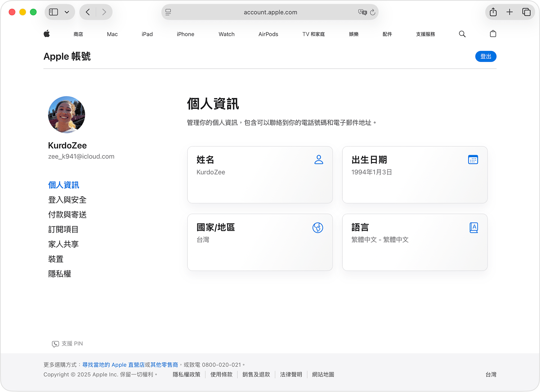Open search with the magnifier icon
The width and height of the screenshot is (540, 392).
(462, 34)
